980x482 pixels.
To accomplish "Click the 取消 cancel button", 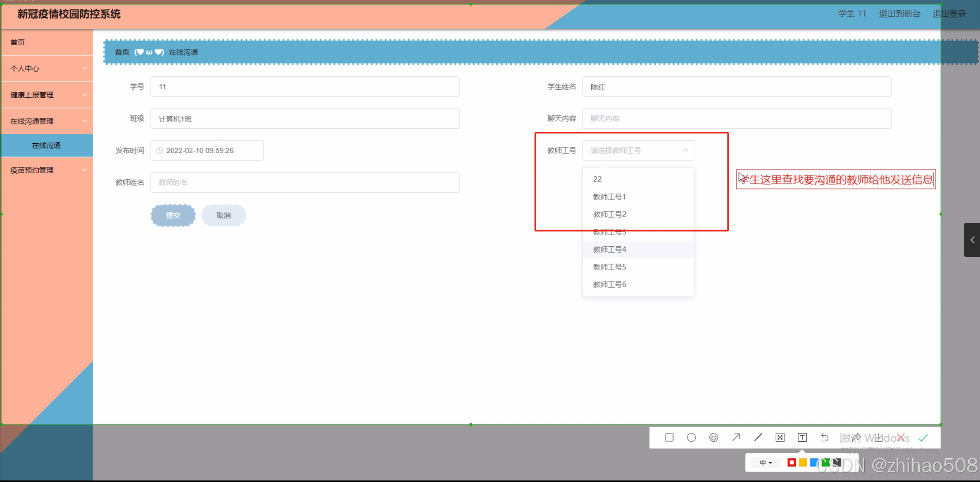I will point(224,215).
